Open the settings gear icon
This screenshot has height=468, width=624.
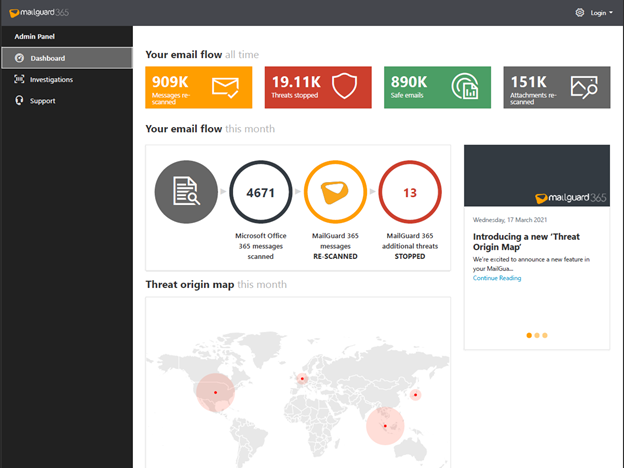[580, 13]
